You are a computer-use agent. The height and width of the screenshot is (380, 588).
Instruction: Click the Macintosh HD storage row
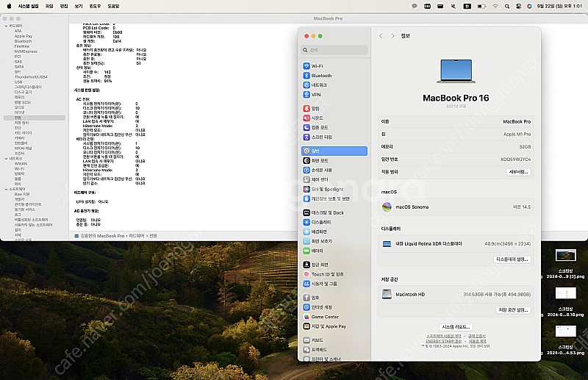(x=456, y=295)
